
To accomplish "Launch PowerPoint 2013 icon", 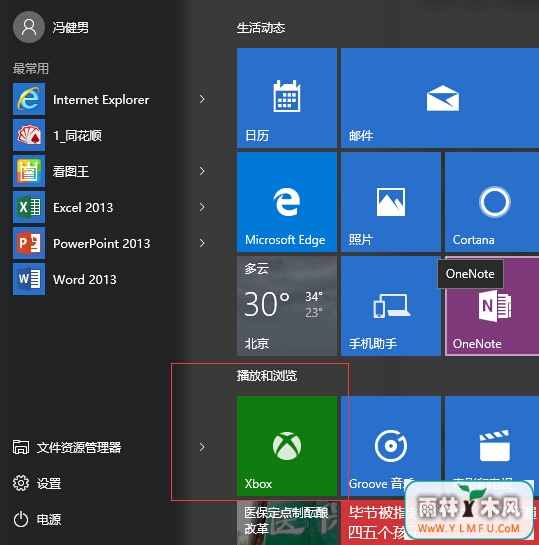I will [x=29, y=243].
